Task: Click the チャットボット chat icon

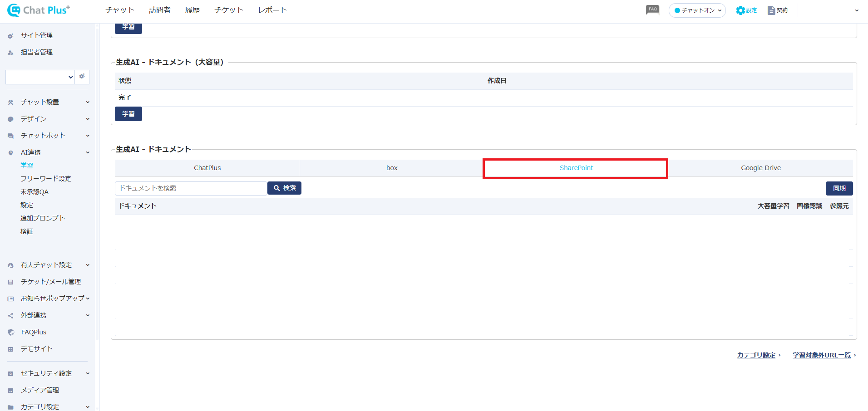Action: coord(10,136)
